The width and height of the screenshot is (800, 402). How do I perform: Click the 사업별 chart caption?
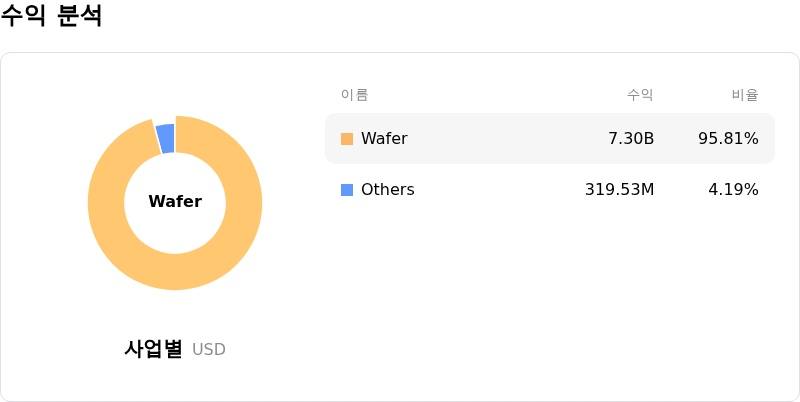coord(153,349)
